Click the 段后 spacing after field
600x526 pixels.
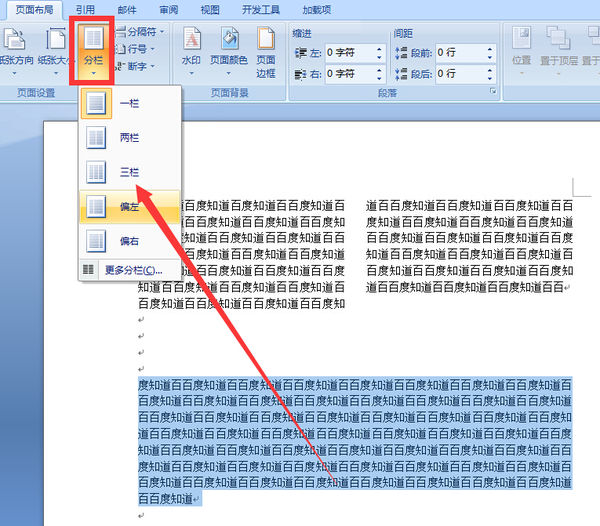(x=460, y=74)
